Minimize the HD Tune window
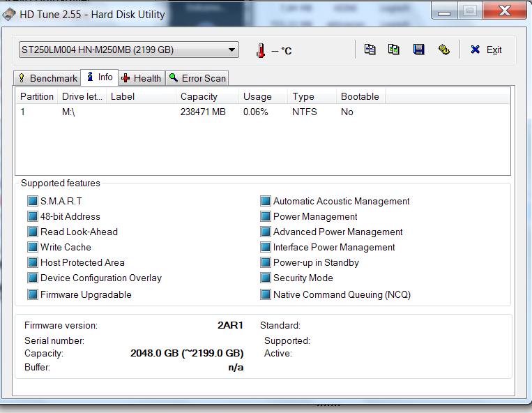The width and height of the screenshot is (532, 413). [x=444, y=12]
